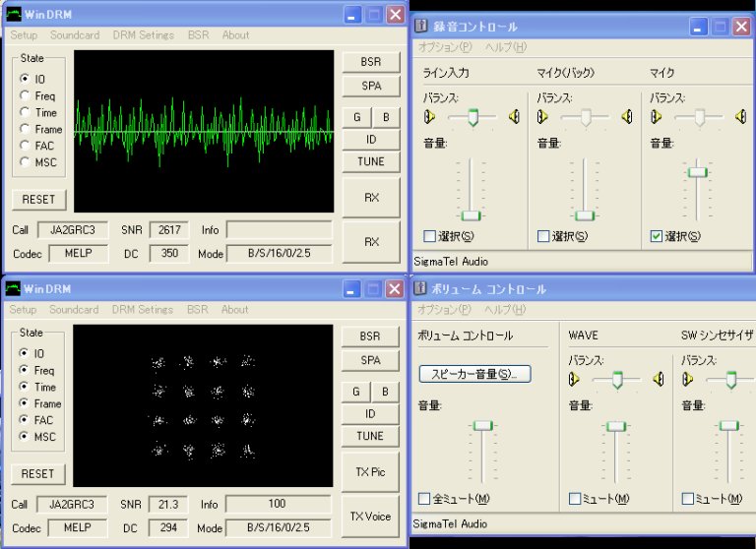Click right balance speaker icon under マイク
This screenshot has height=549, width=756.
coord(741,117)
